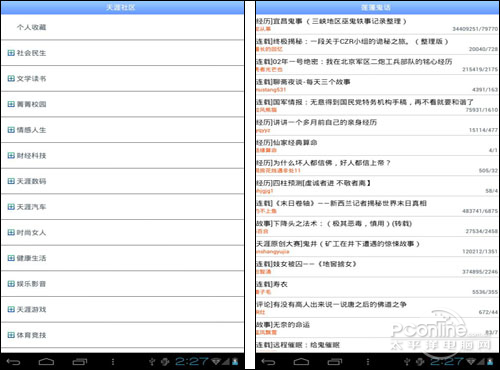Open thread 聊斋夜谈-每天三个故事
Viewport: 500px width, 370px height.
[377, 85]
